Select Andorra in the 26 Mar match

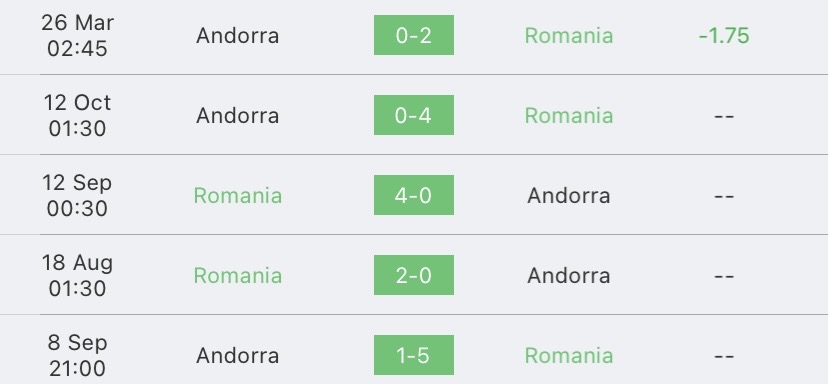pos(237,36)
